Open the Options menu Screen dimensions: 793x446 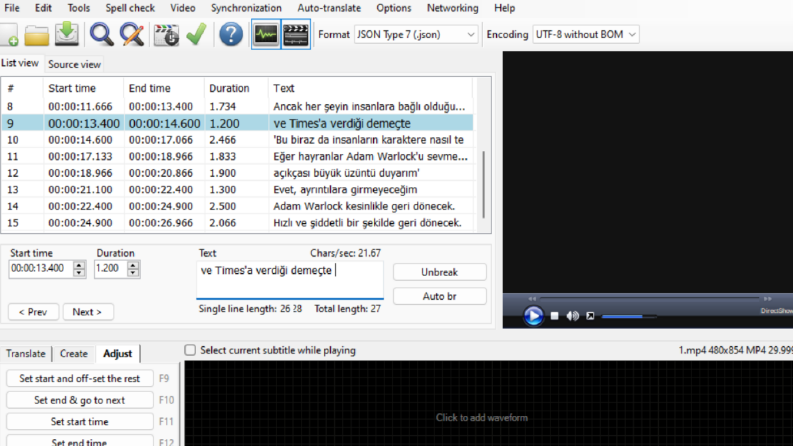click(393, 8)
